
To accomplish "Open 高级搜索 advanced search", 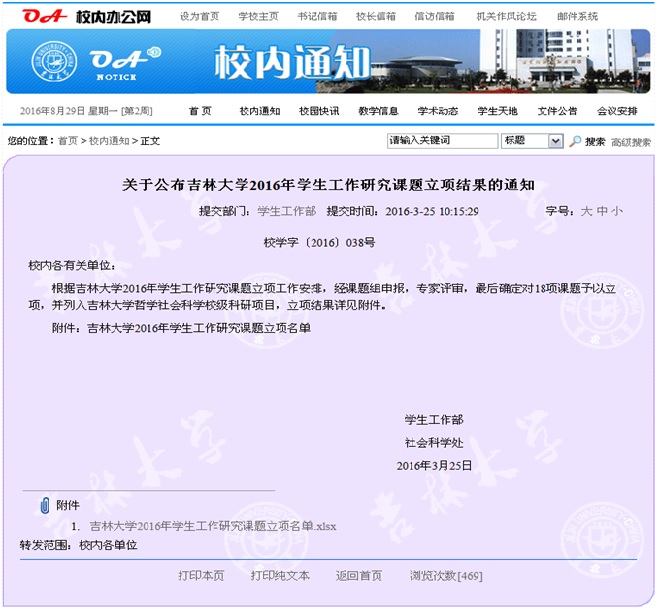I will coord(630,142).
